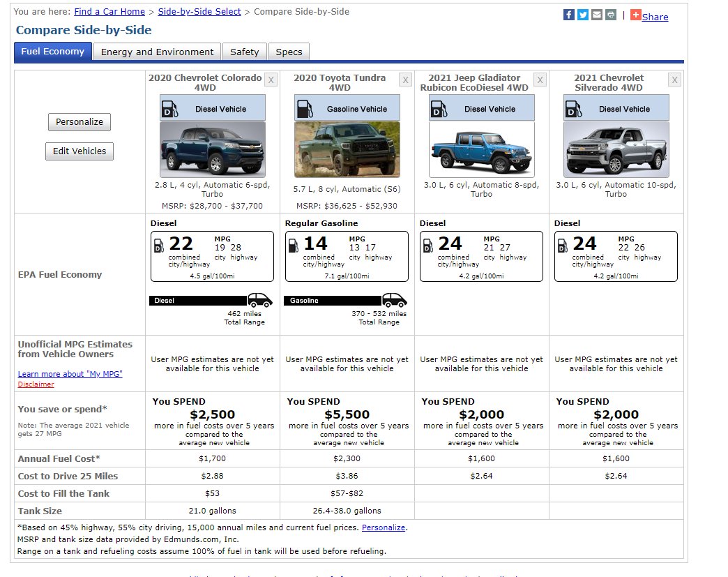728x577 pixels.
Task: Click fuel pump icon in Jeep Gladiator MPG box
Action: coord(428,246)
